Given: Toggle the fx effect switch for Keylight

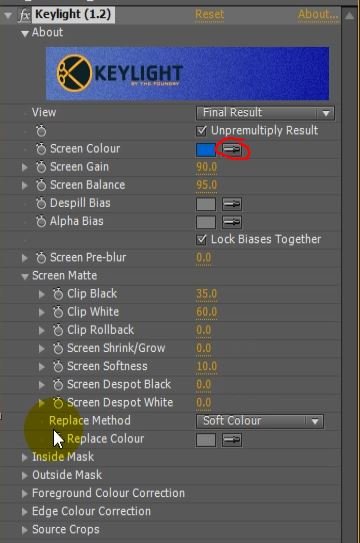Looking at the screenshot, I should pyautogui.click(x=24, y=15).
